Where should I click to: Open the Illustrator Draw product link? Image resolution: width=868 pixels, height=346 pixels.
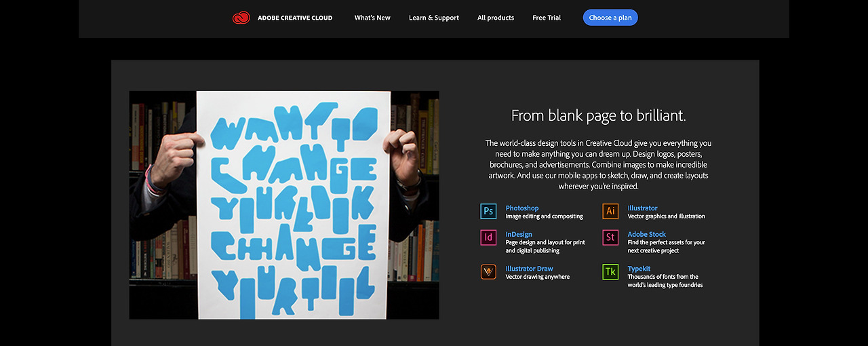530,269
